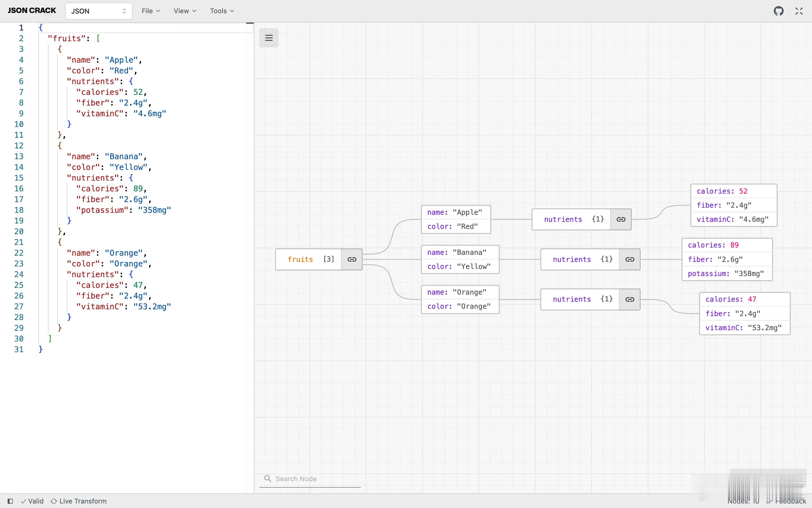Open the Tools menu
The width and height of the screenshot is (812, 508).
point(222,11)
